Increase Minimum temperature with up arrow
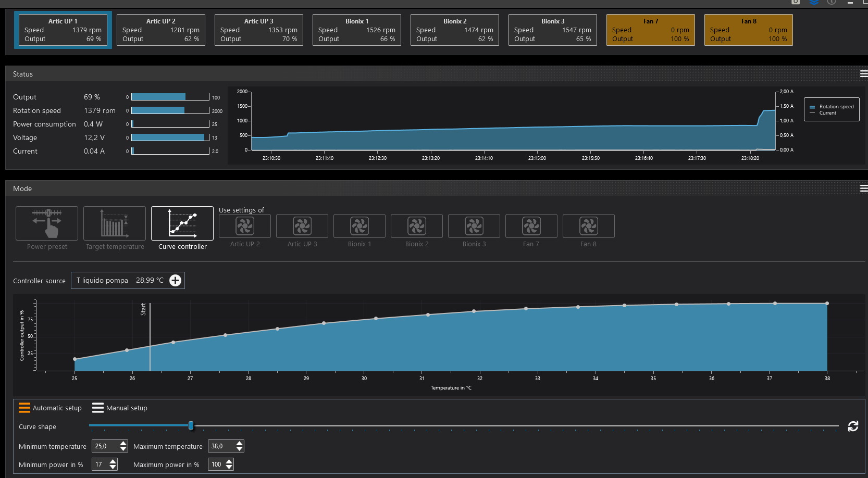The image size is (868, 478). (123, 443)
